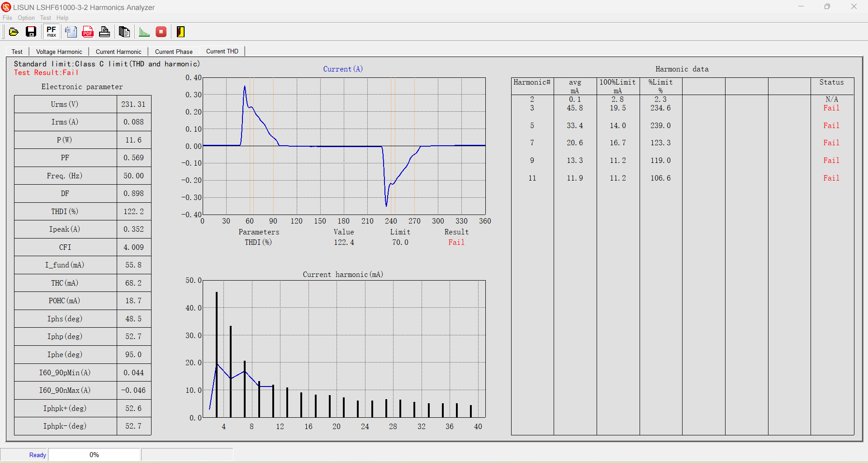Switch to the Current Phase tab
This screenshot has width=868, height=463.
point(174,52)
